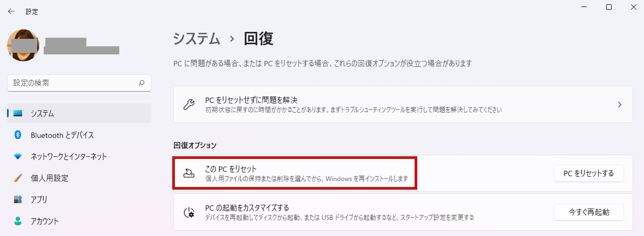The width and height of the screenshot is (644, 236).
Task: Click the 設定の検索 search field
Action: click(79, 83)
